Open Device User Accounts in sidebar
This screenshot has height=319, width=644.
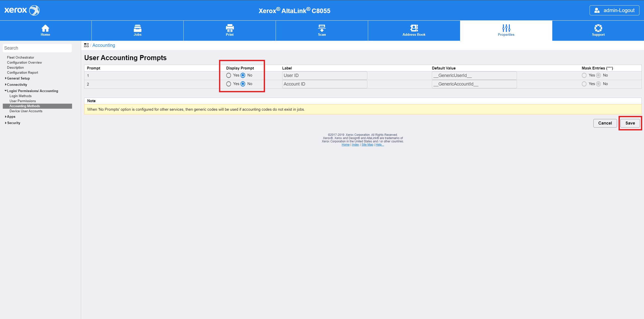(26, 111)
